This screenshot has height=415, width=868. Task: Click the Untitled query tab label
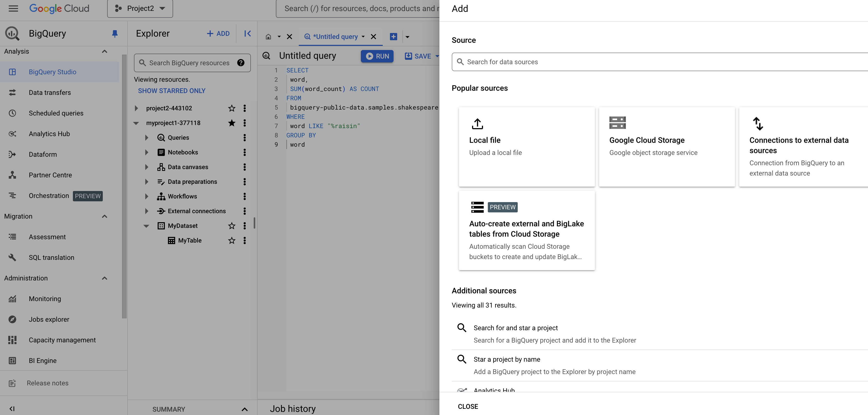point(335,37)
